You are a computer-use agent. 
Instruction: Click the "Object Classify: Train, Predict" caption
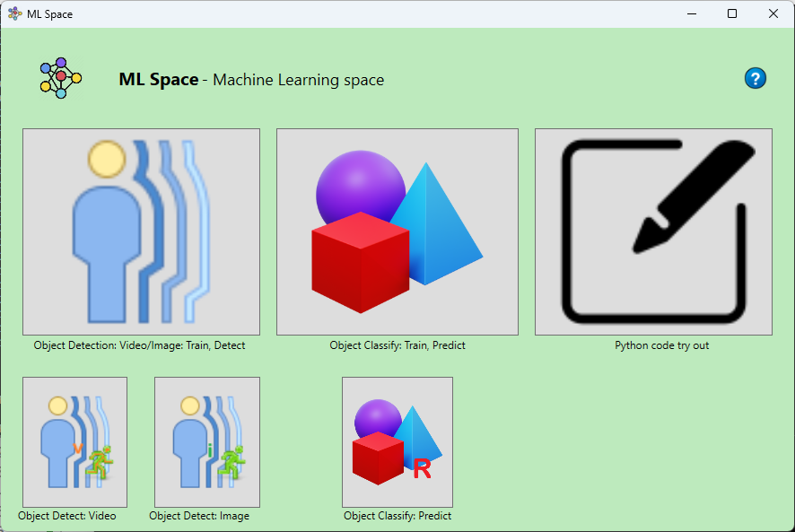point(397,345)
